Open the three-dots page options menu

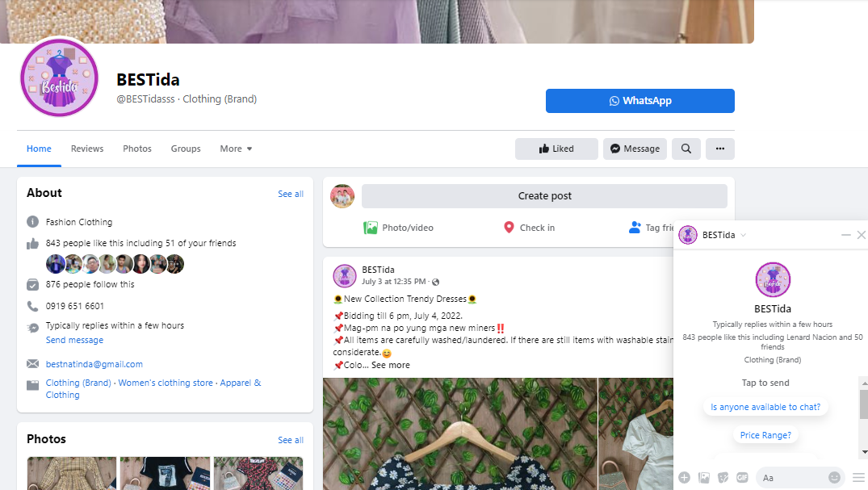[x=719, y=149]
